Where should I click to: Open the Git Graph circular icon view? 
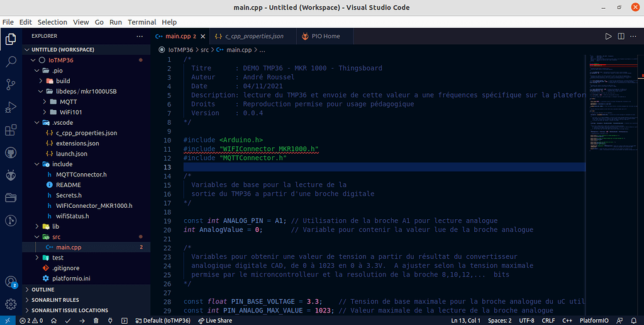[11, 220]
